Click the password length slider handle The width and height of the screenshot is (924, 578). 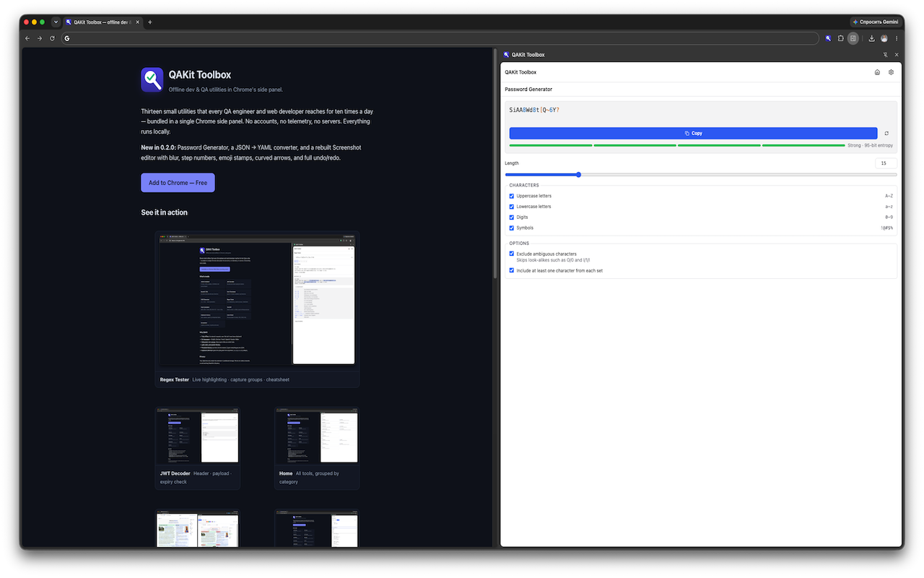tap(578, 175)
